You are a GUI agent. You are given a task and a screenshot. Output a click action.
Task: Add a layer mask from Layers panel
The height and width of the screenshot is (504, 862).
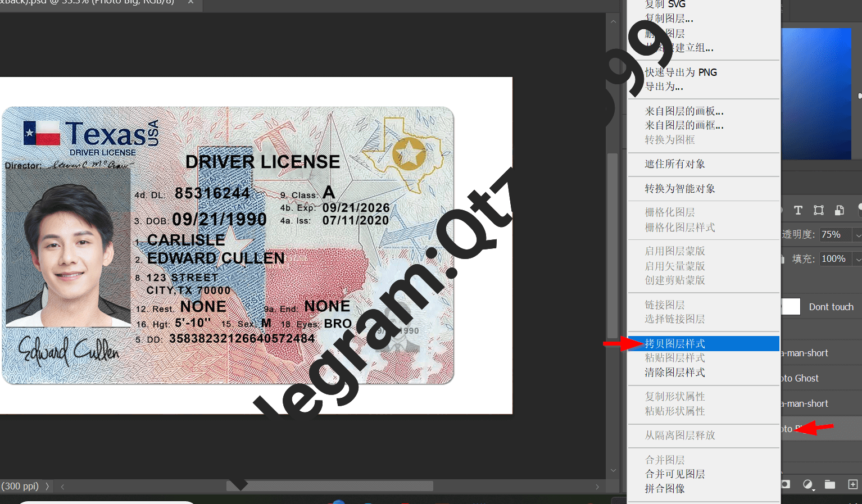[x=786, y=484]
